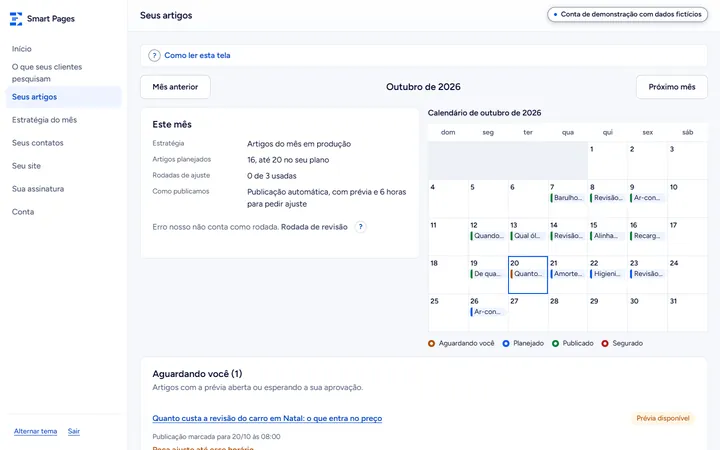Click the question mark icon beside Como ler esta tela
The image size is (720, 450).
point(154,56)
